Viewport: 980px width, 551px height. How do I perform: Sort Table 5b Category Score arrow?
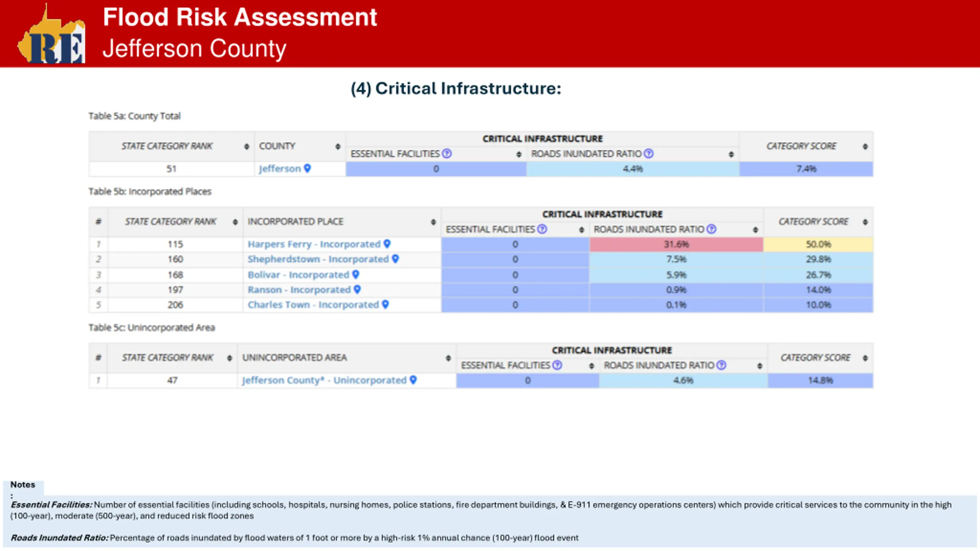point(865,222)
